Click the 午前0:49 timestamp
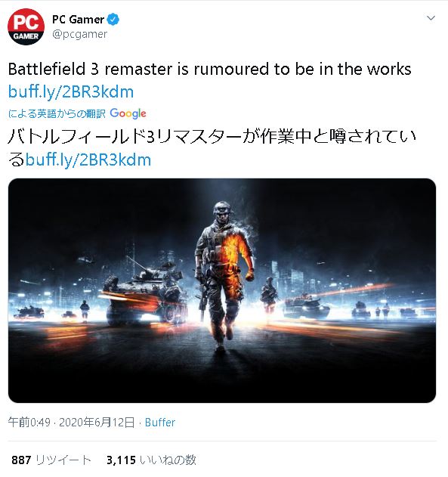Screen dimensions: 448x477 pyautogui.click(x=29, y=423)
